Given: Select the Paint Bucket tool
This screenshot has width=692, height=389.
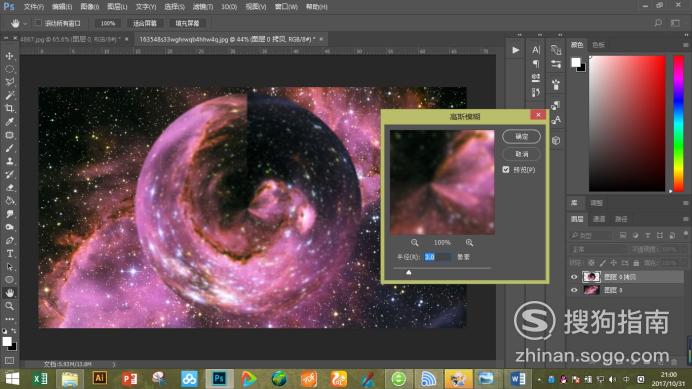Looking at the screenshot, I should click(9, 201).
